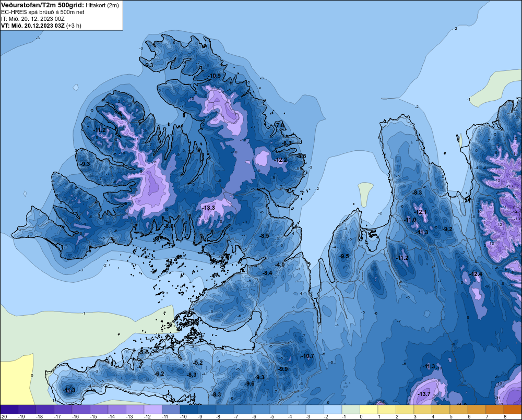Click the -7 label in the legend
522x420 pixels.
point(236,417)
